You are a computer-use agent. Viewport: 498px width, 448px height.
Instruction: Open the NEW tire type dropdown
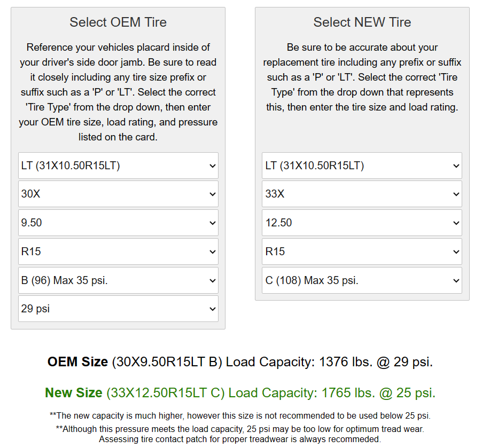pos(362,166)
